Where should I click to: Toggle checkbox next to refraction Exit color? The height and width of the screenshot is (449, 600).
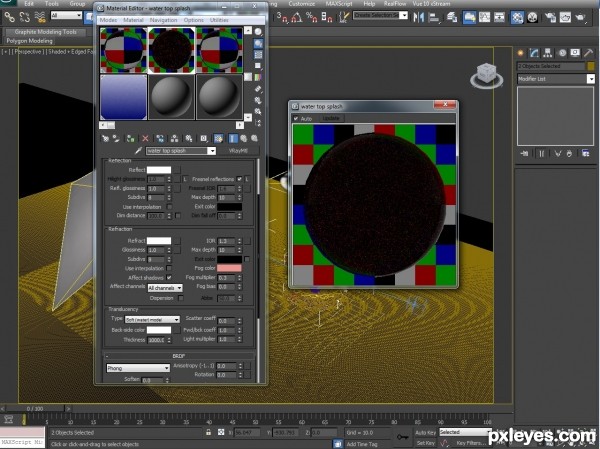[x=247, y=259]
